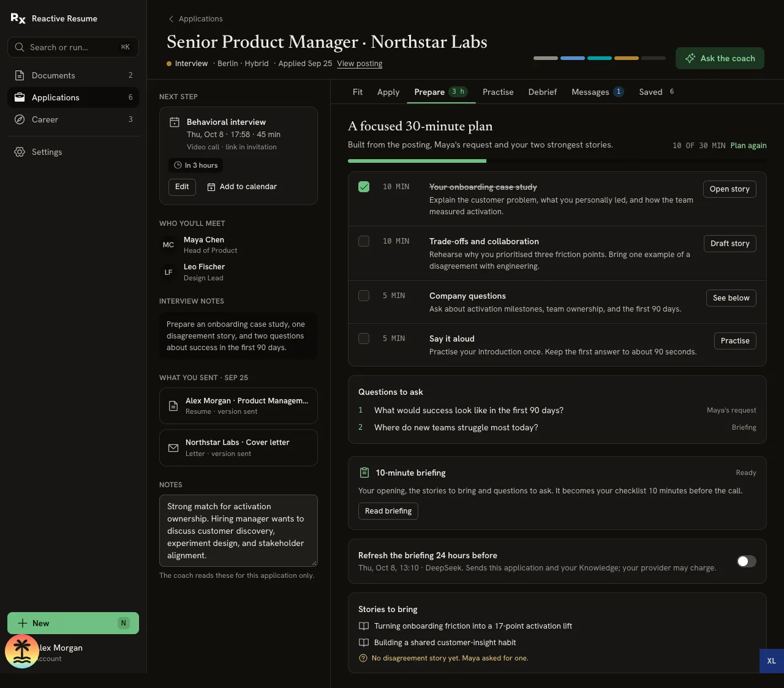Image resolution: width=784 pixels, height=688 pixels.
Task: Click the plus icon in New button
Action: (x=23, y=623)
